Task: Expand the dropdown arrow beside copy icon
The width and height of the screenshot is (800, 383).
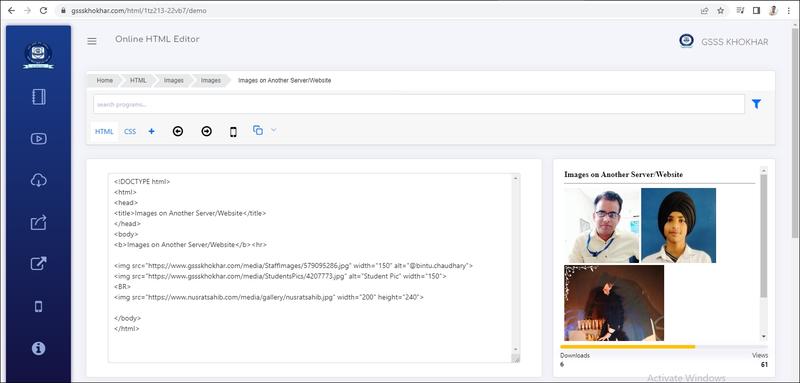Action: click(273, 130)
